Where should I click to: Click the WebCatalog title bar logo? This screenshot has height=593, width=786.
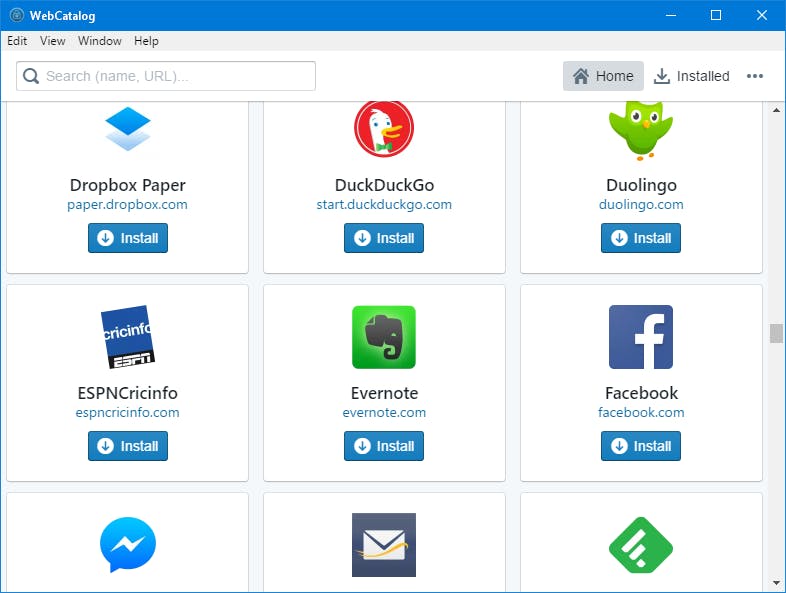pyautogui.click(x=17, y=15)
